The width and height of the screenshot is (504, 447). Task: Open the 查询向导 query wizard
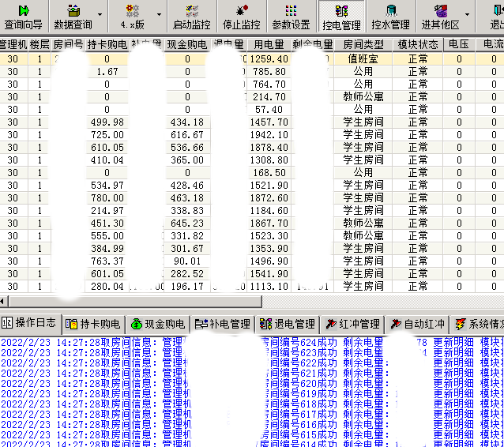click(x=24, y=17)
